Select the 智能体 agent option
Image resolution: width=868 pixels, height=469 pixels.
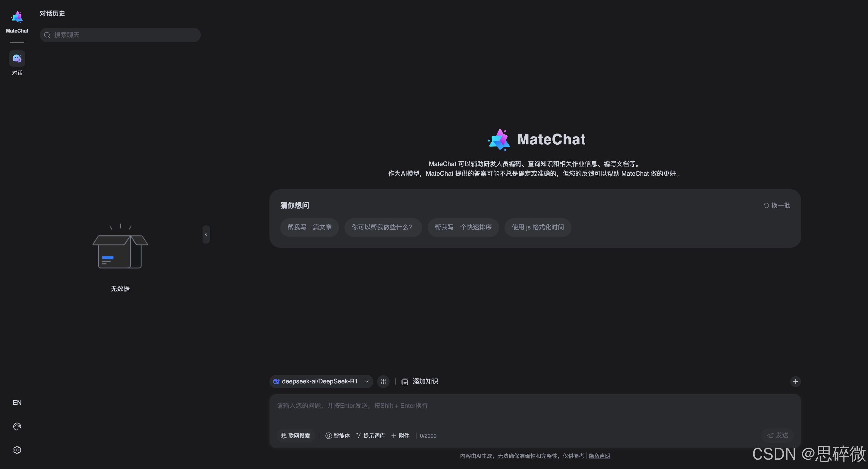337,436
